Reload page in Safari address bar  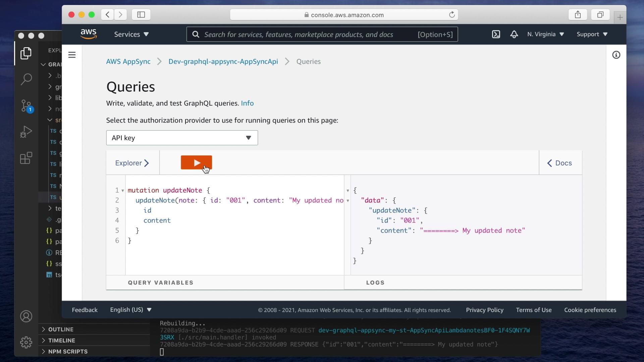tap(452, 15)
